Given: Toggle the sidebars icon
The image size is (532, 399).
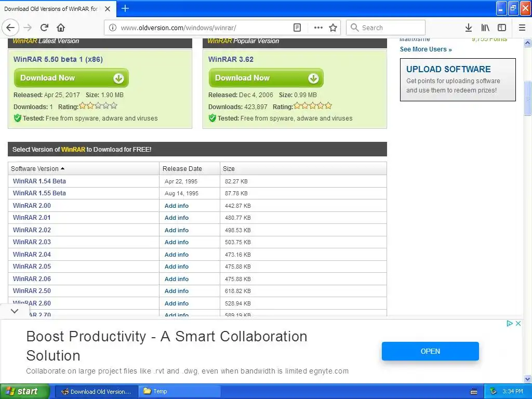Looking at the screenshot, I should (502, 28).
